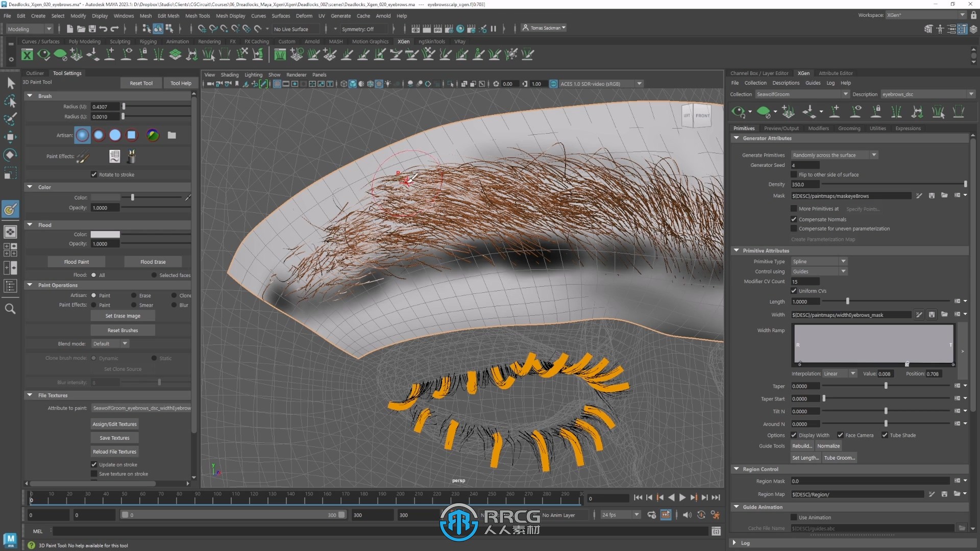The height and width of the screenshot is (551, 980).
Task: Go to start of playback range
Action: point(638,497)
